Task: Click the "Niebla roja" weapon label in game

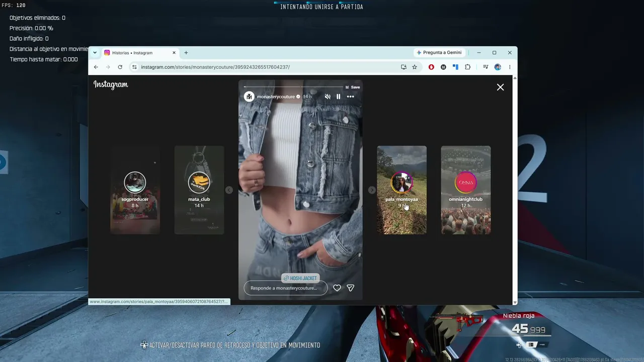Action: pyautogui.click(x=519, y=316)
